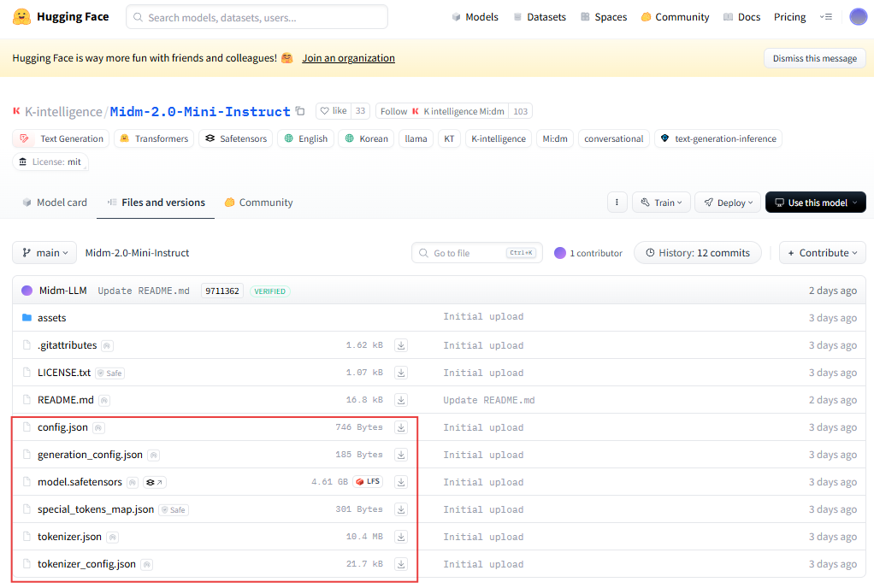Open the config.json file
Screen dimensions: 874x588
pyautogui.click(x=62, y=427)
